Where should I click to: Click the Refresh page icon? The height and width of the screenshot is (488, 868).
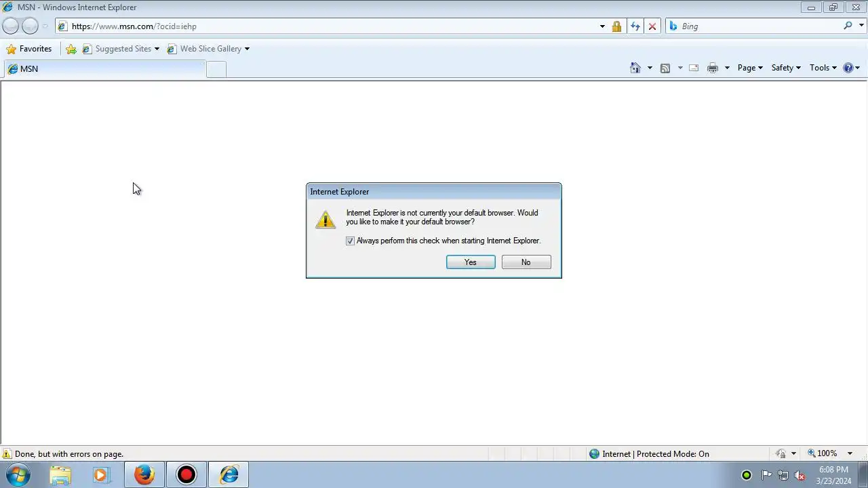635,26
